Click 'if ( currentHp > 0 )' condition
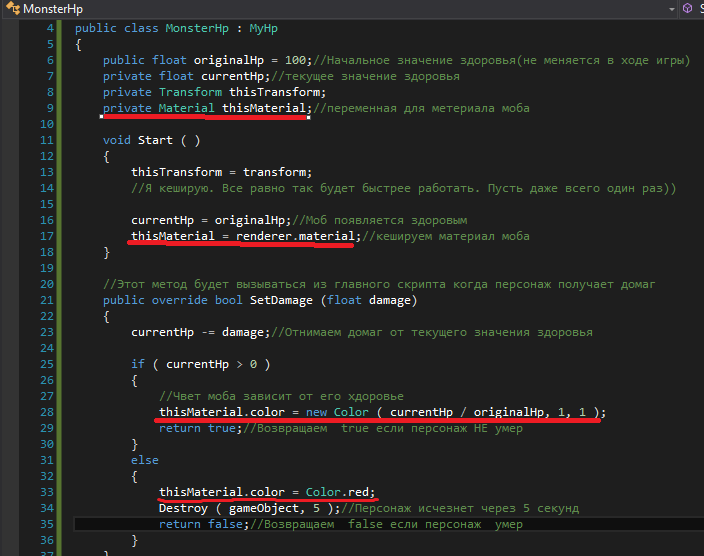Screen dimensions: 704x556 [x=201, y=364]
